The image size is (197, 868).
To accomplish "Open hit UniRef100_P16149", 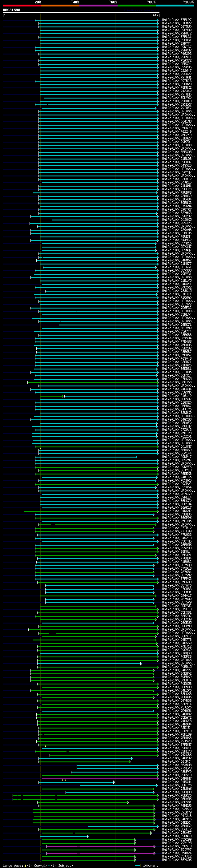I will 176,396.
